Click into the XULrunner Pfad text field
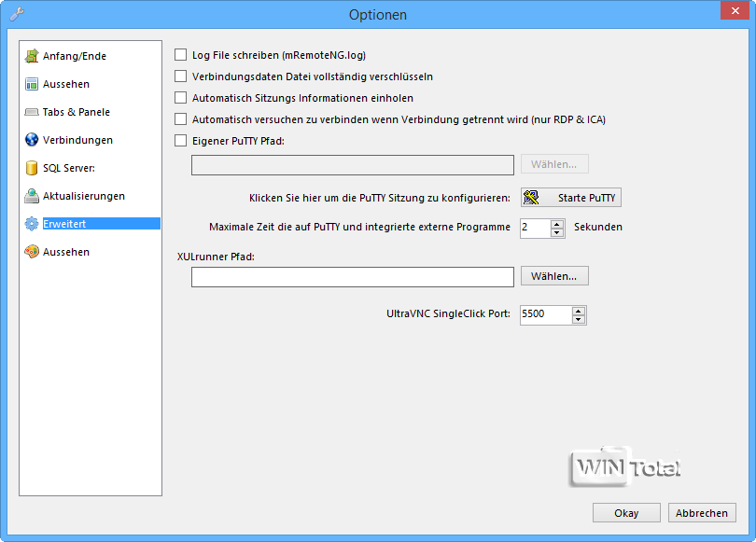 tap(353, 277)
